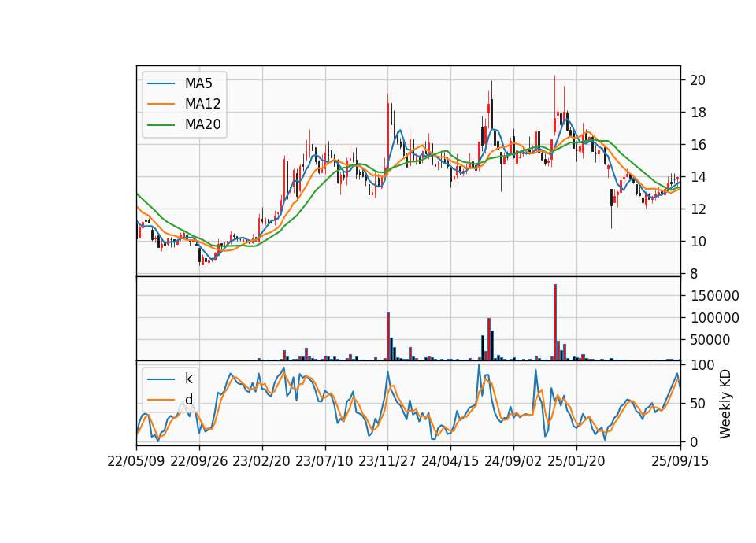
Task: Click the price axis value 10
Action: click(x=698, y=242)
